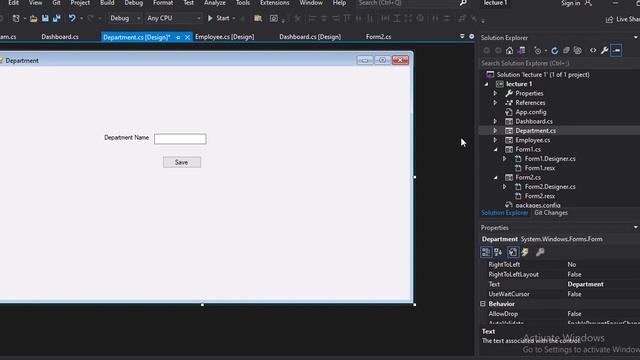
Task: Toggle Preview Selected Items in Solution Explorer
Action: pyautogui.click(x=616, y=51)
